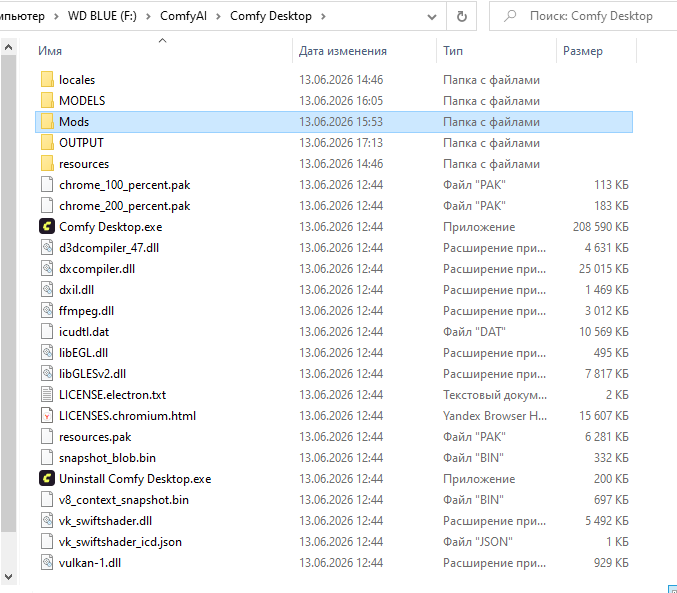Image resolution: width=677 pixels, height=593 pixels.
Task: Expand chevron after WD BLUE (F:)
Action: tap(148, 16)
